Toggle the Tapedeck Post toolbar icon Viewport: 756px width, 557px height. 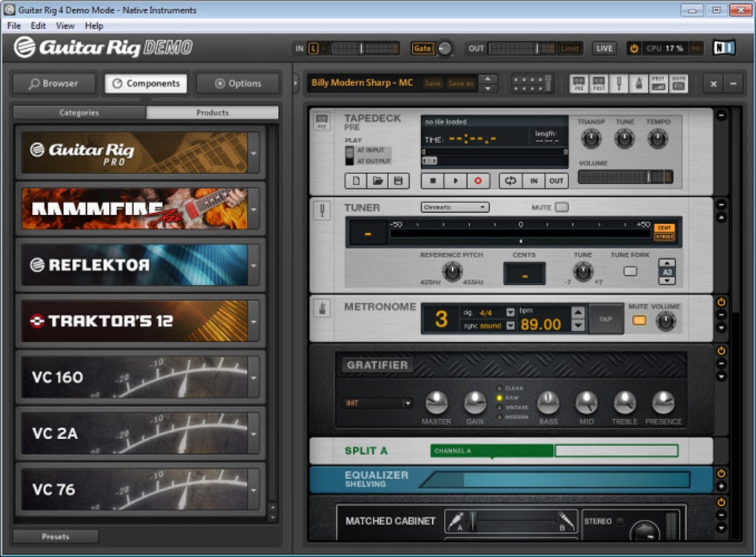point(598,84)
